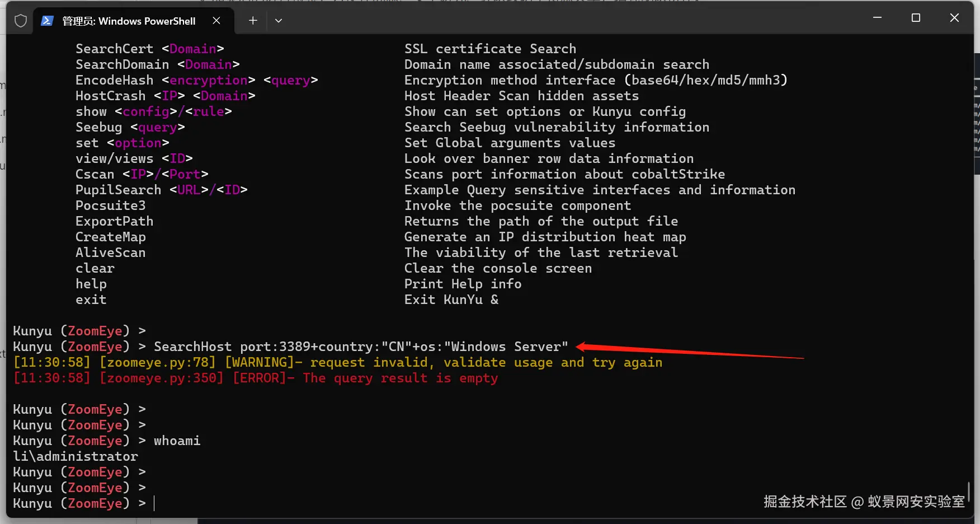The width and height of the screenshot is (980, 524).
Task: Click the whoami command text
Action: [177, 441]
